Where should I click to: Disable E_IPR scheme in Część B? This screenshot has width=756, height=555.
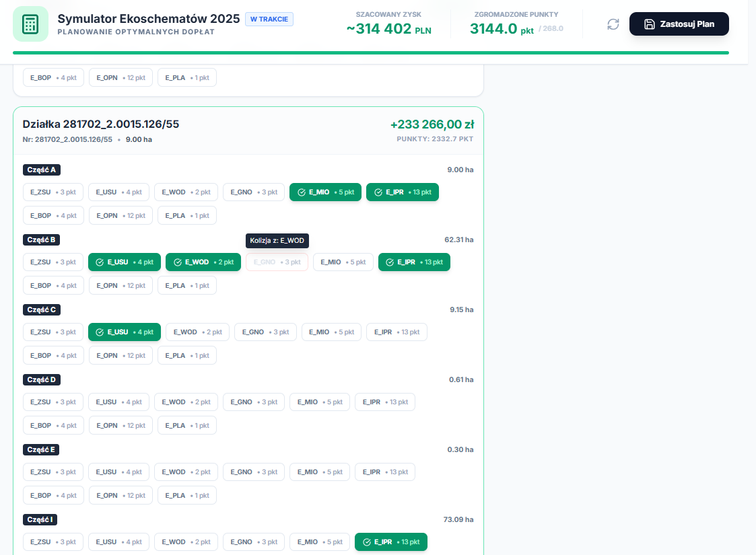pos(414,262)
